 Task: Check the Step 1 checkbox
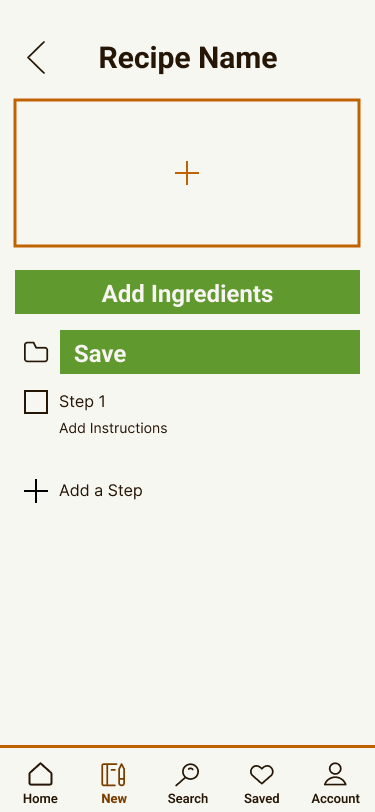(36, 402)
